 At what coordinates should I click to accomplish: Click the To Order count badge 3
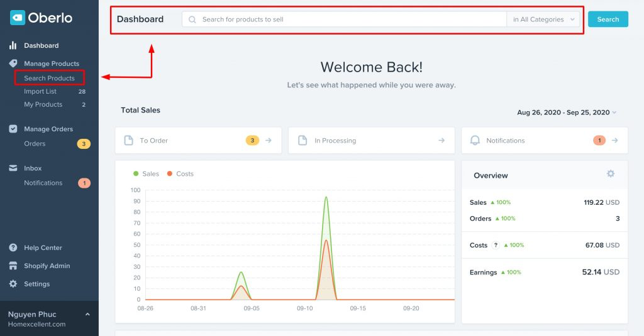[252, 140]
